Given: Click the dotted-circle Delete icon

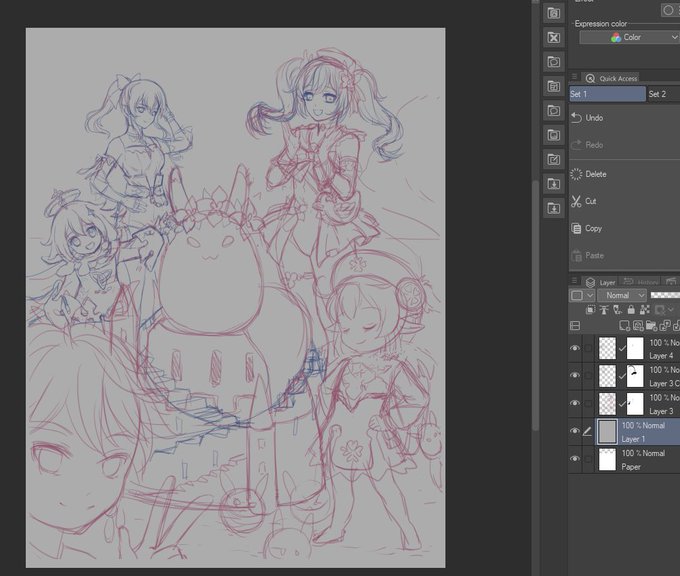Looking at the screenshot, I should click(576, 174).
